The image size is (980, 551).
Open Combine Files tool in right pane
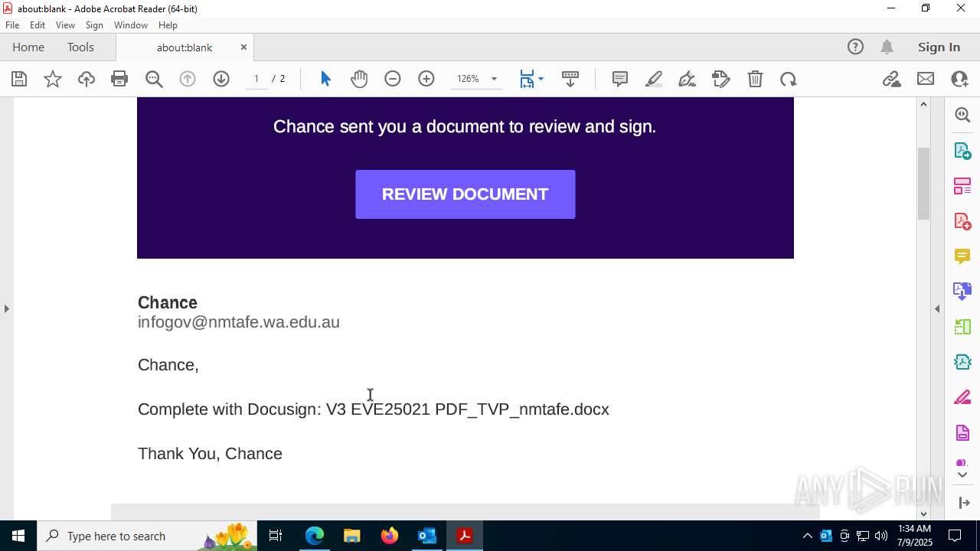click(x=962, y=292)
